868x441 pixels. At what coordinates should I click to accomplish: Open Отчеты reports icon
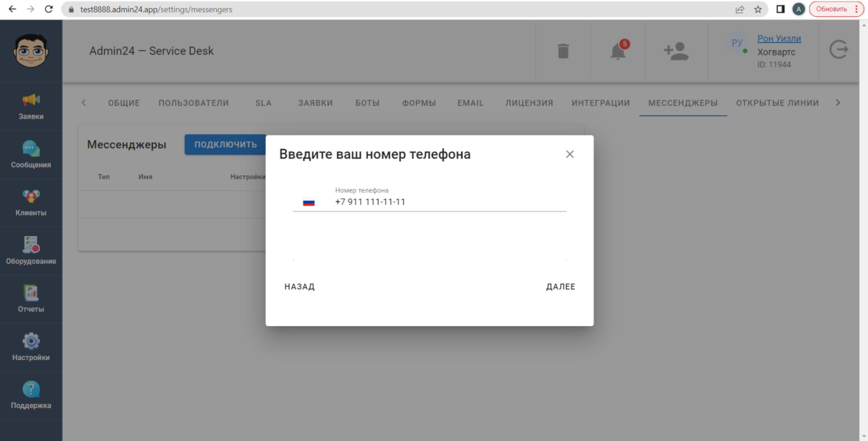click(31, 299)
